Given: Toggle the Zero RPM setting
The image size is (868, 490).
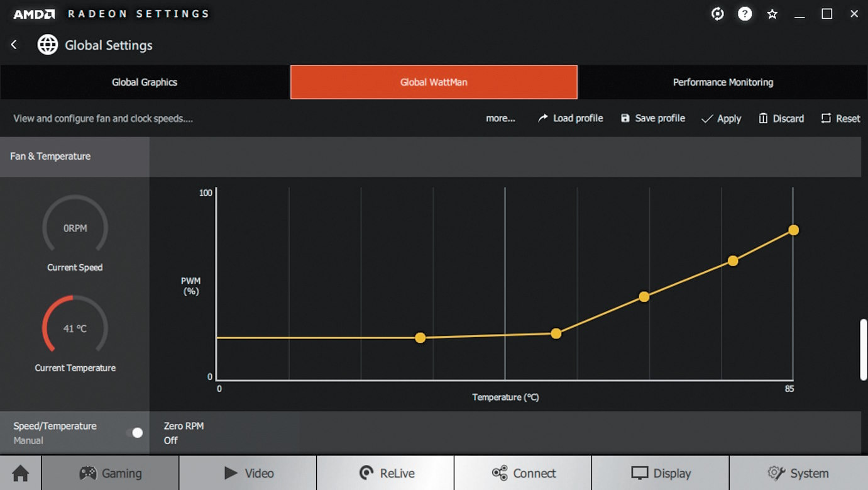Looking at the screenshot, I should 184,433.
